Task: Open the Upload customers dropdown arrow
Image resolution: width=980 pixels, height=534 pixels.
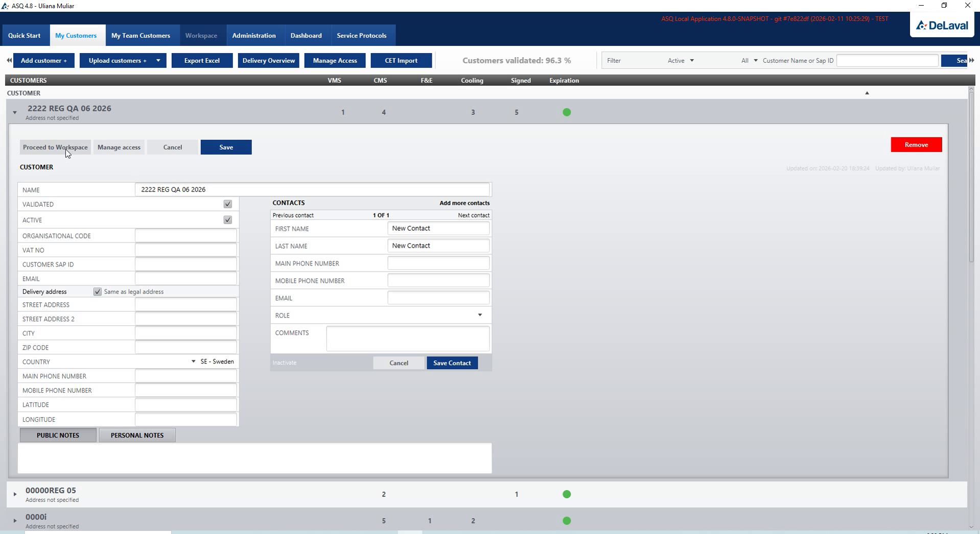Action: [x=158, y=60]
